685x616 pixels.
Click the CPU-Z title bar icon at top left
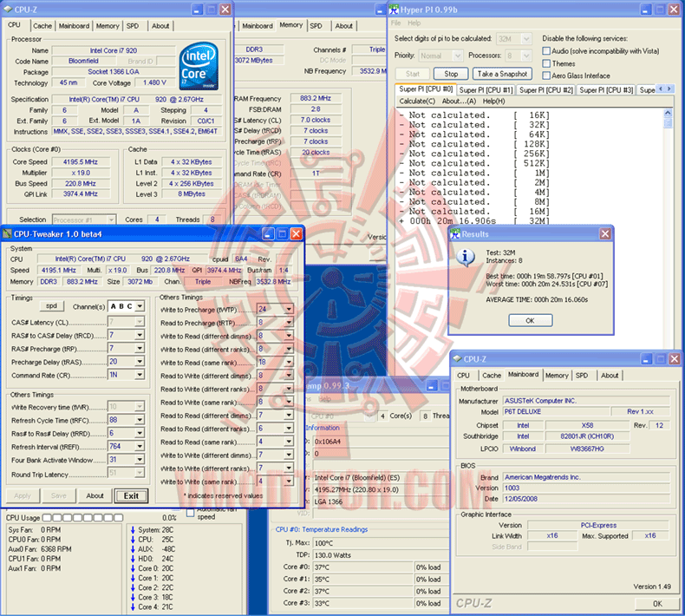pyautogui.click(x=8, y=9)
